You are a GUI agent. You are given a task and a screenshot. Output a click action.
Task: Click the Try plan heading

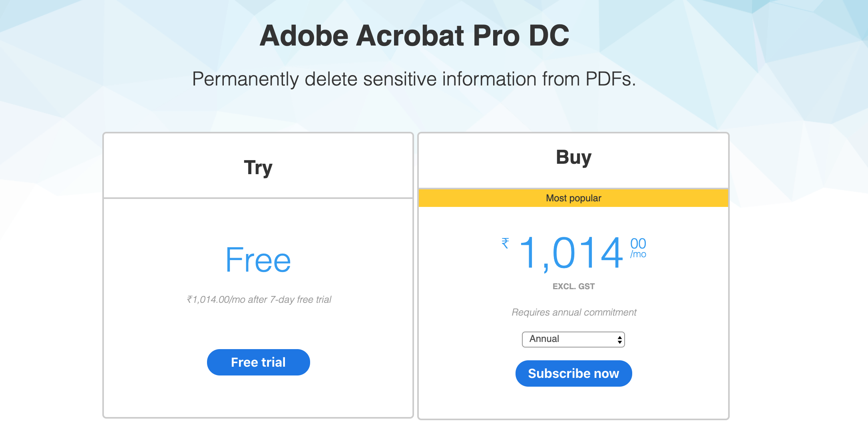click(258, 167)
